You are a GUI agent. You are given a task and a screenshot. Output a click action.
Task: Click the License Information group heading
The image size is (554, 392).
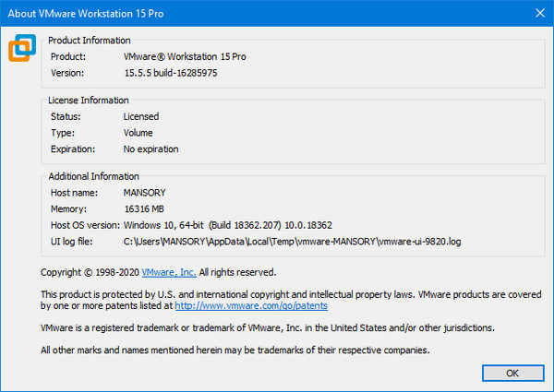click(x=89, y=100)
